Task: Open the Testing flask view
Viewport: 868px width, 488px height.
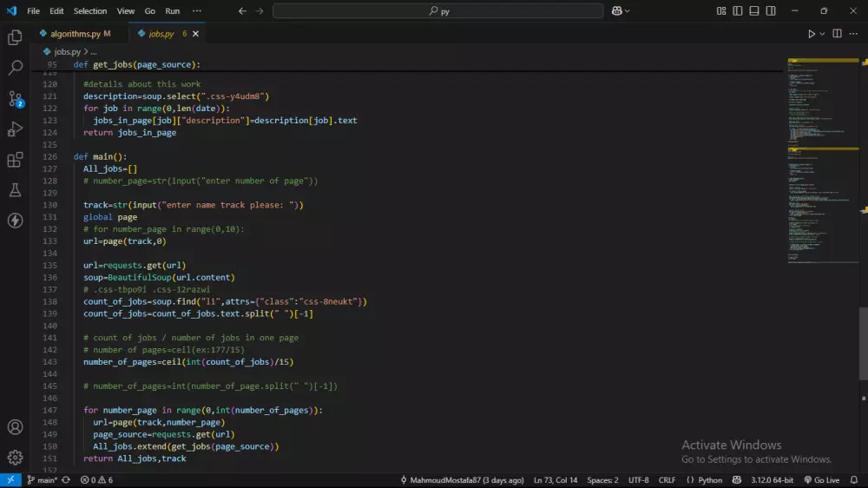Action: tap(15, 190)
